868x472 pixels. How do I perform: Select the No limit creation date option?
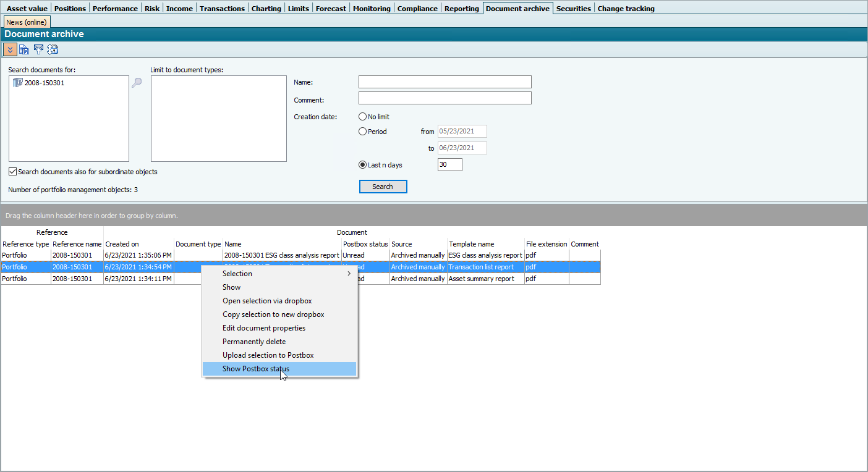click(363, 117)
